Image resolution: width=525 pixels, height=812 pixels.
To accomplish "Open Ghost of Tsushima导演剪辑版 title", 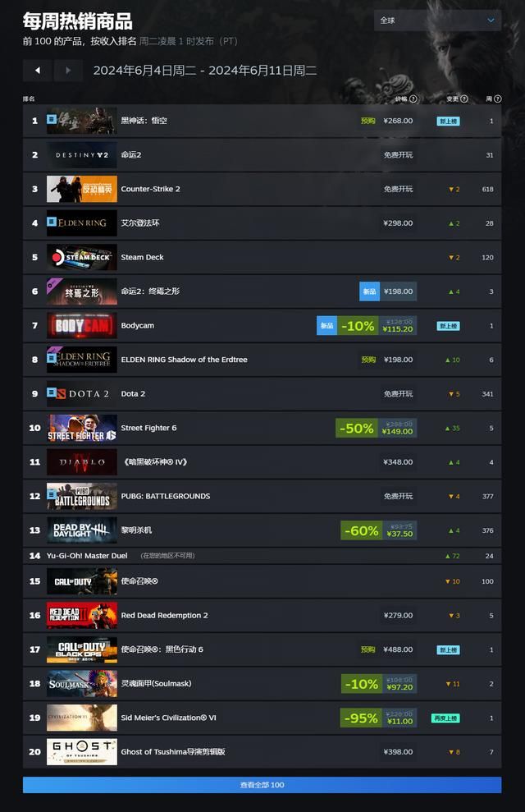I will click(x=173, y=752).
